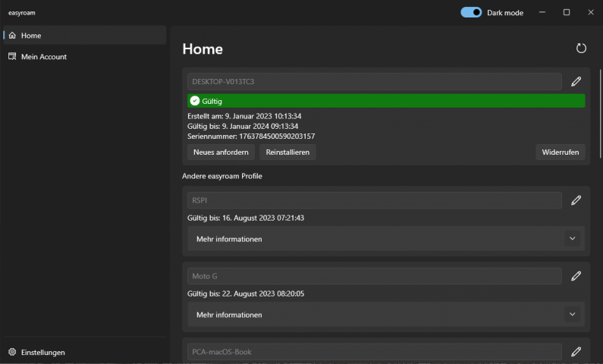
Task: Click the Moto G profile name field
Action: coord(375,276)
